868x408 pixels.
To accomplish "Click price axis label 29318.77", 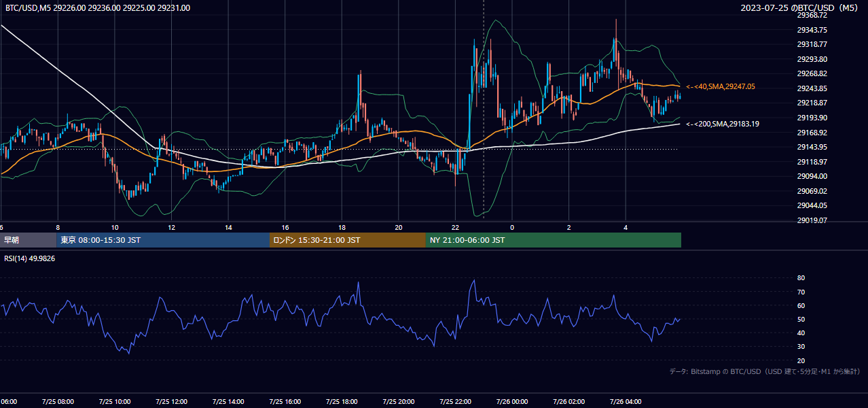I will [x=812, y=44].
